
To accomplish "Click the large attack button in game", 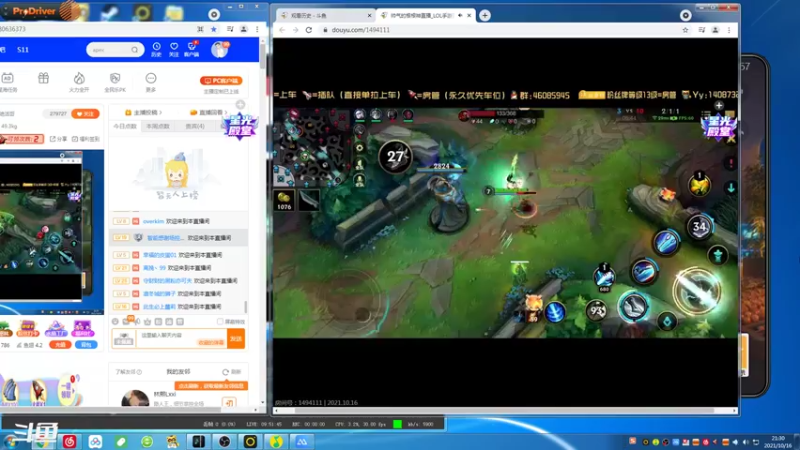I will 696,291.
